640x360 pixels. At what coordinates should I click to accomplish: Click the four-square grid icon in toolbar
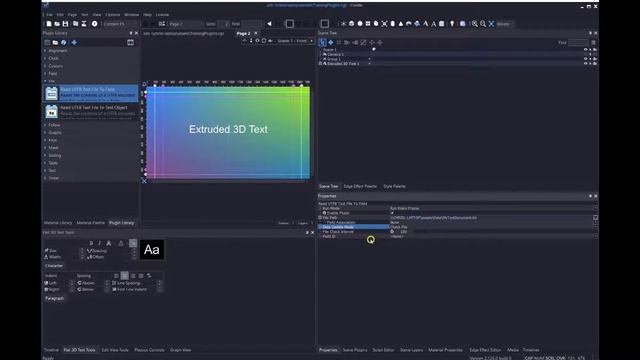[368, 24]
